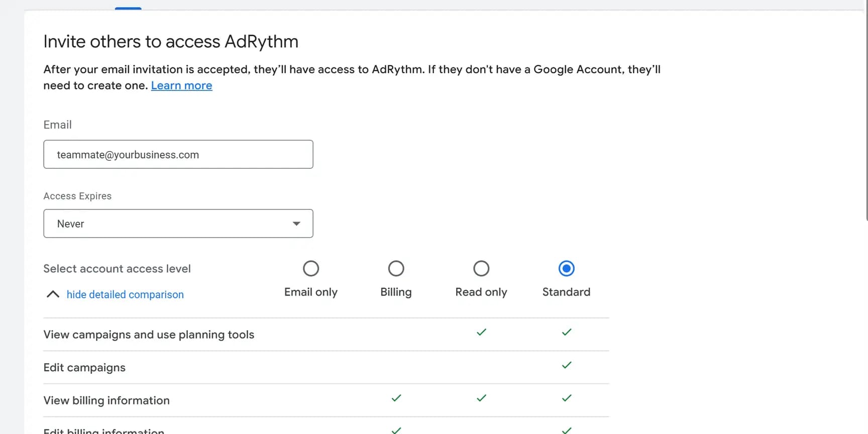
Task: Select the Standard access level radio button
Action: (566, 269)
